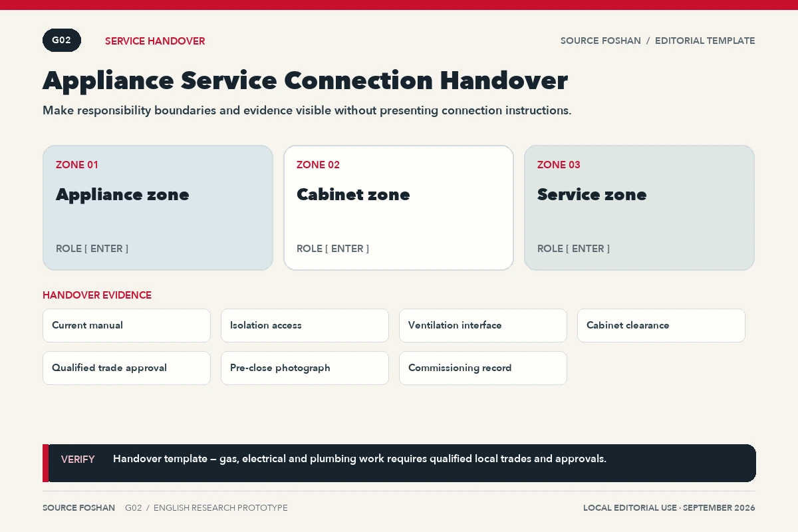Screen dimensions: 798x532
Task: Click ROLE [ ENTER ] in Appliance zone
Action: tap(92, 249)
